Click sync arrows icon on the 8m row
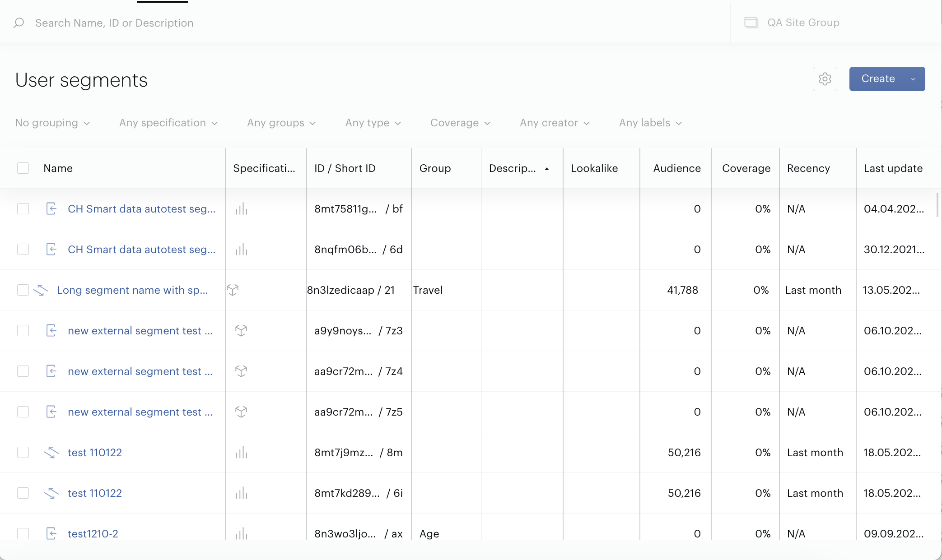Screen dimensions: 942x560 [x=51, y=453]
